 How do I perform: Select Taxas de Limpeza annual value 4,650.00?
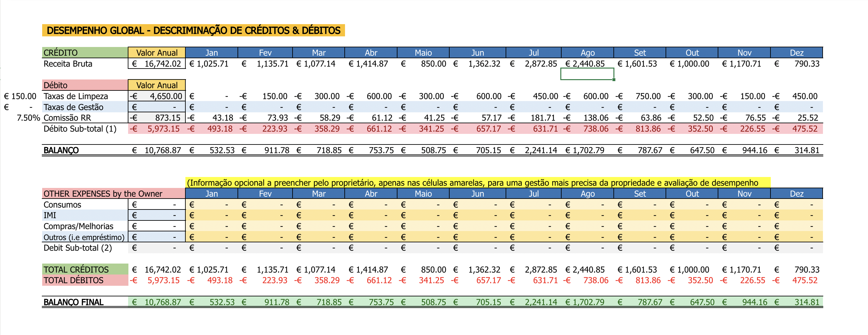tap(157, 96)
